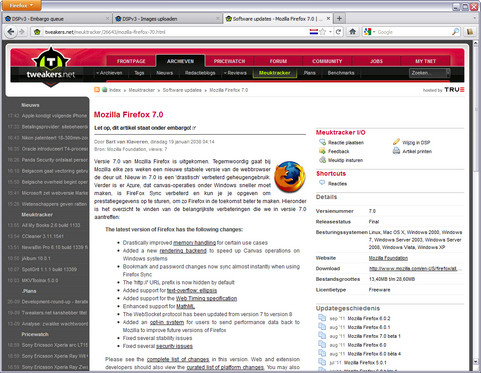Open the rendering backend link
Viewport: 481px width, 373px height.
[x=183, y=251]
